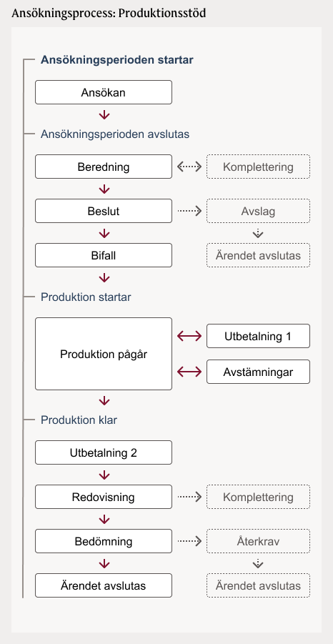Click dotted arrow beside Redovisning box
333x644 pixels.
pos(189,497)
